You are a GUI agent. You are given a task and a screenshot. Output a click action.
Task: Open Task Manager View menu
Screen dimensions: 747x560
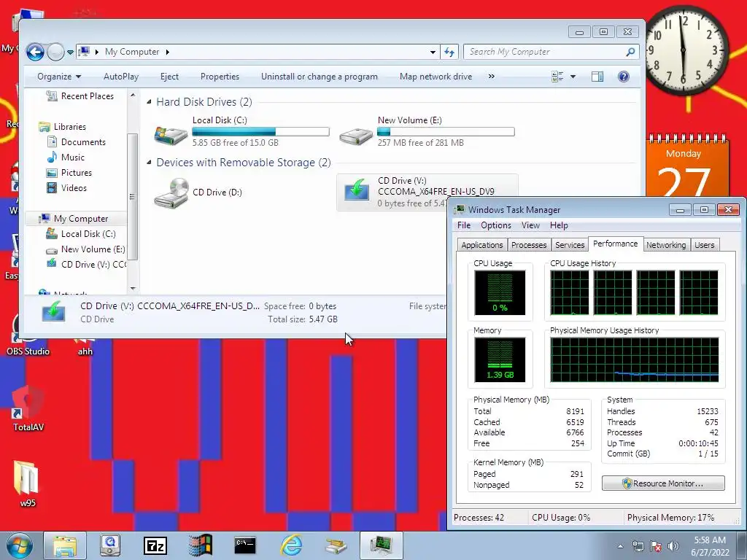(530, 225)
